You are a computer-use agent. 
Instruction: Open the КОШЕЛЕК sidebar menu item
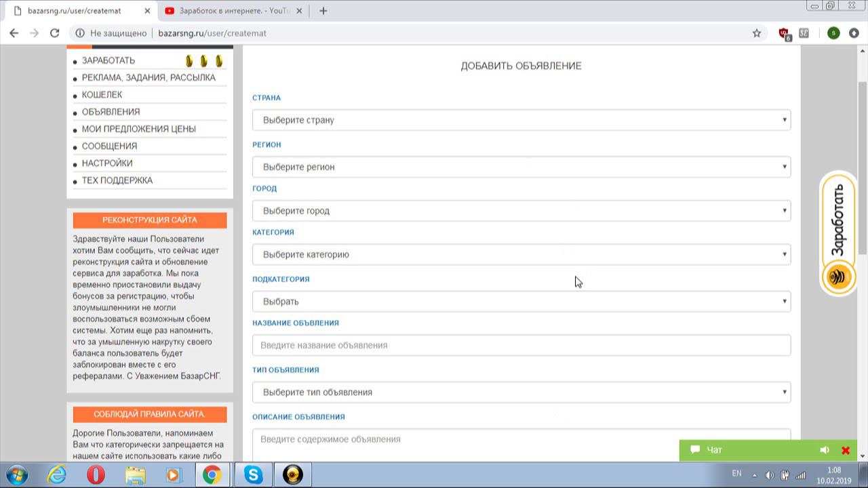click(x=102, y=95)
